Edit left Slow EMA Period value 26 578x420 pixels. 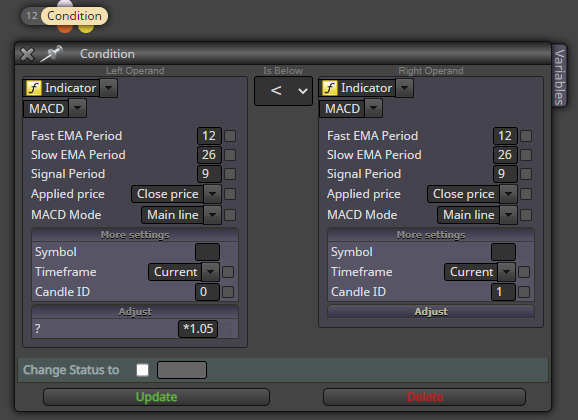(209, 155)
